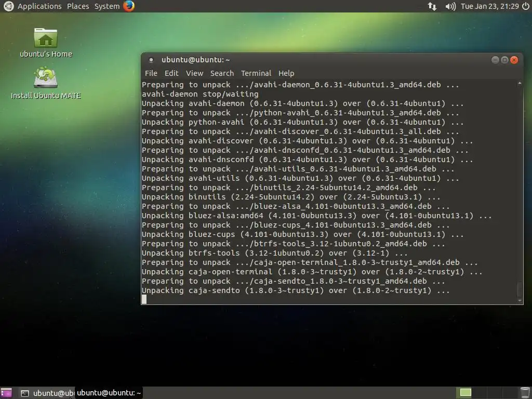Switch to the fourth workspace in switcher

click(x=510, y=393)
